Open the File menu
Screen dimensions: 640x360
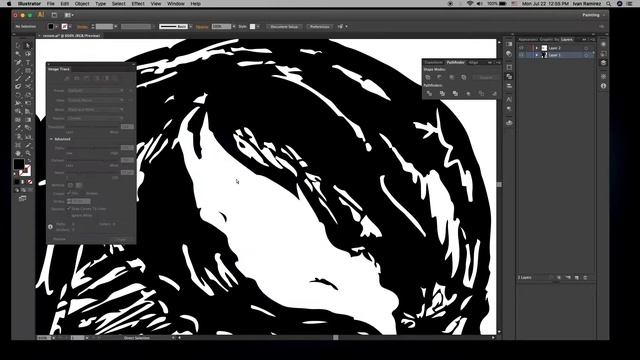[51, 4]
